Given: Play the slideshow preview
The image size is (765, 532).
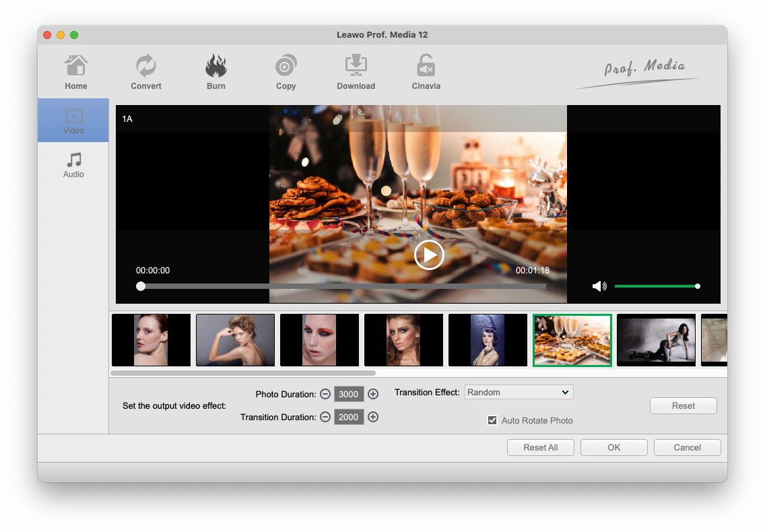Looking at the screenshot, I should click(429, 255).
